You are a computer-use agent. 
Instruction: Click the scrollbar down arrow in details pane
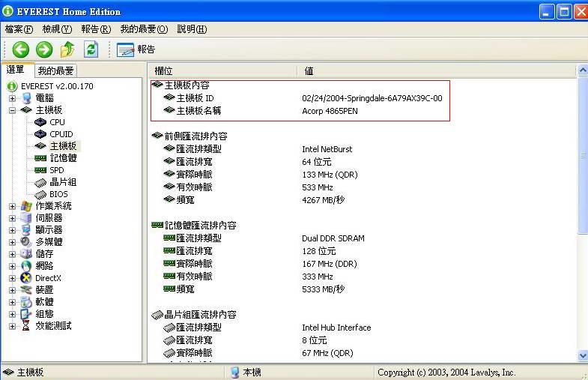click(x=582, y=355)
